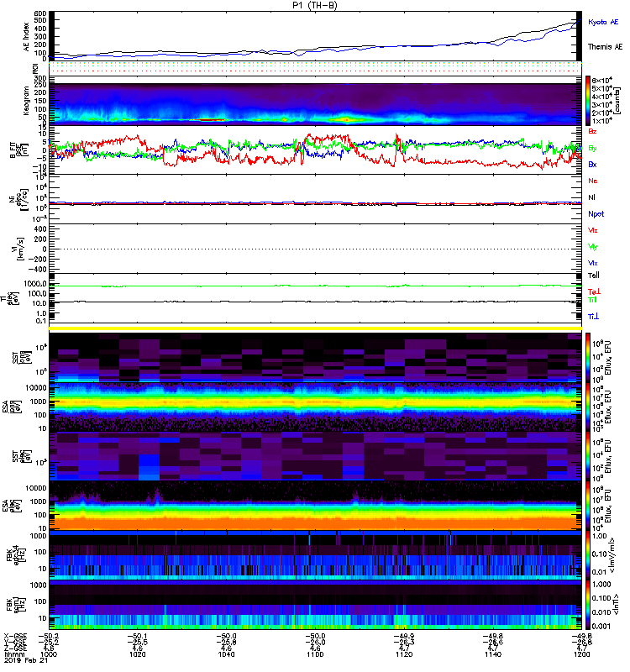Click the blue Bx legend label
The width and height of the screenshot is (630, 672).
[x=592, y=165]
